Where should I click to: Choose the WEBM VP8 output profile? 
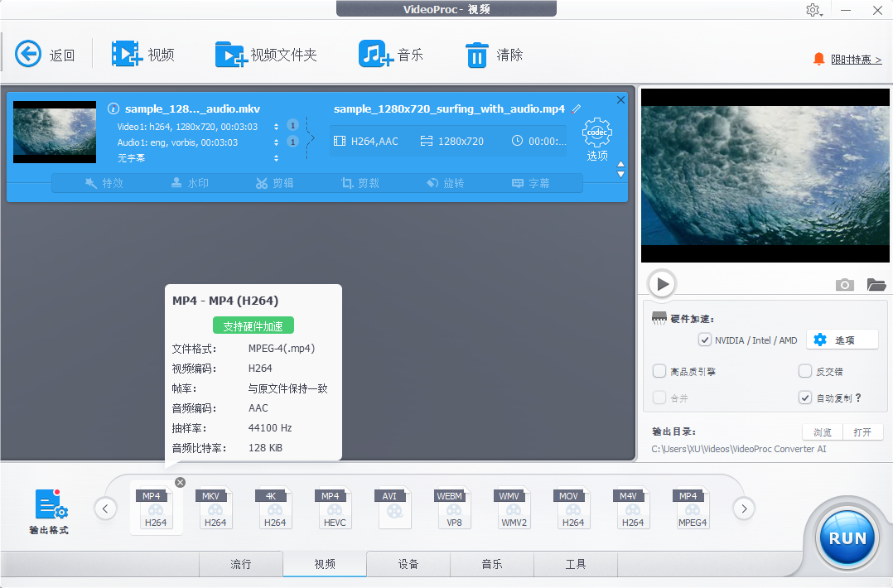[x=453, y=508]
